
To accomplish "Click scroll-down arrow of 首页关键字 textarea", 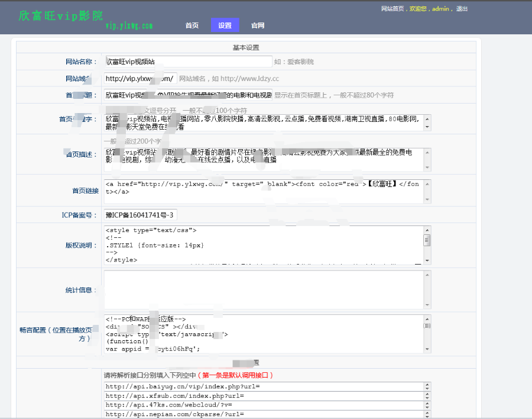I will tap(427, 127).
